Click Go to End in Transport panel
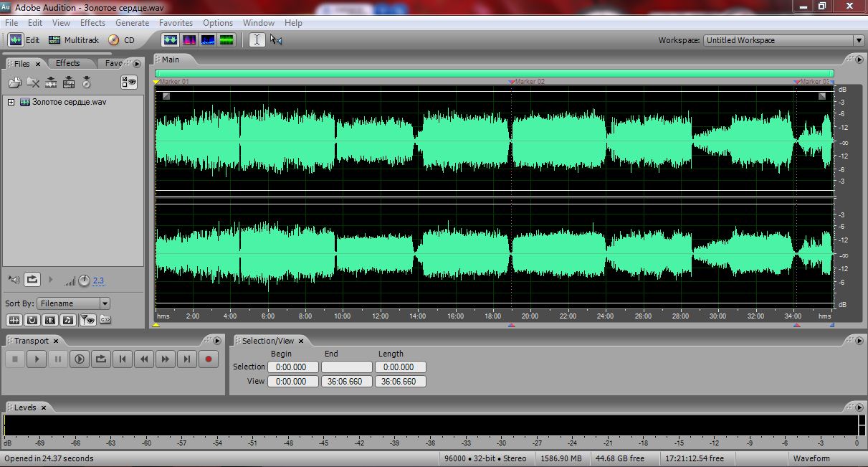Screen dimensions: 868x467 pos(186,359)
